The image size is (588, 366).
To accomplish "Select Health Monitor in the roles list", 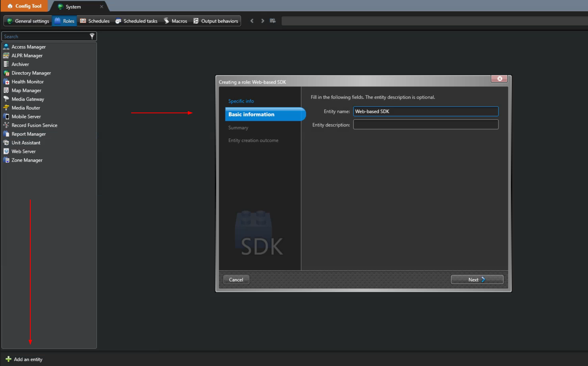I will pyautogui.click(x=49, y=82).
